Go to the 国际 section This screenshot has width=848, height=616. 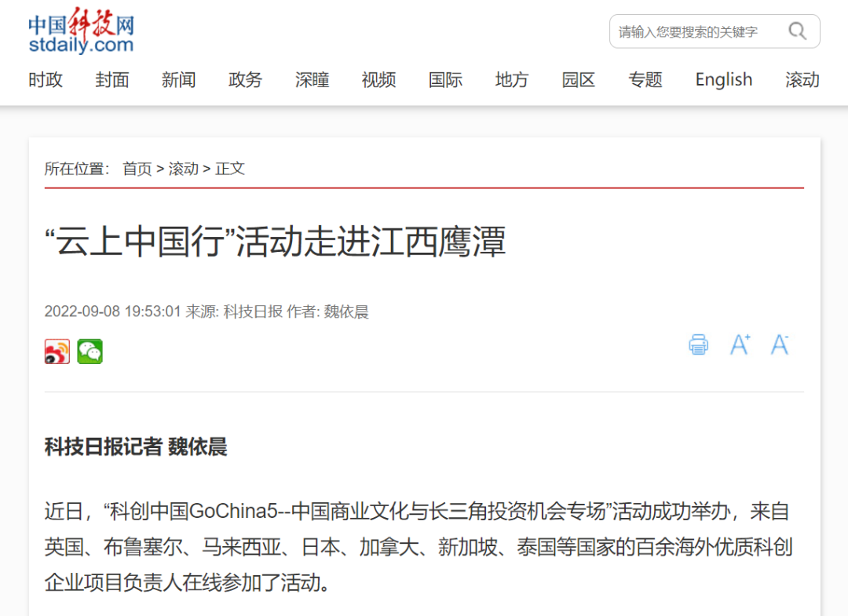click(x=445, y=80)
